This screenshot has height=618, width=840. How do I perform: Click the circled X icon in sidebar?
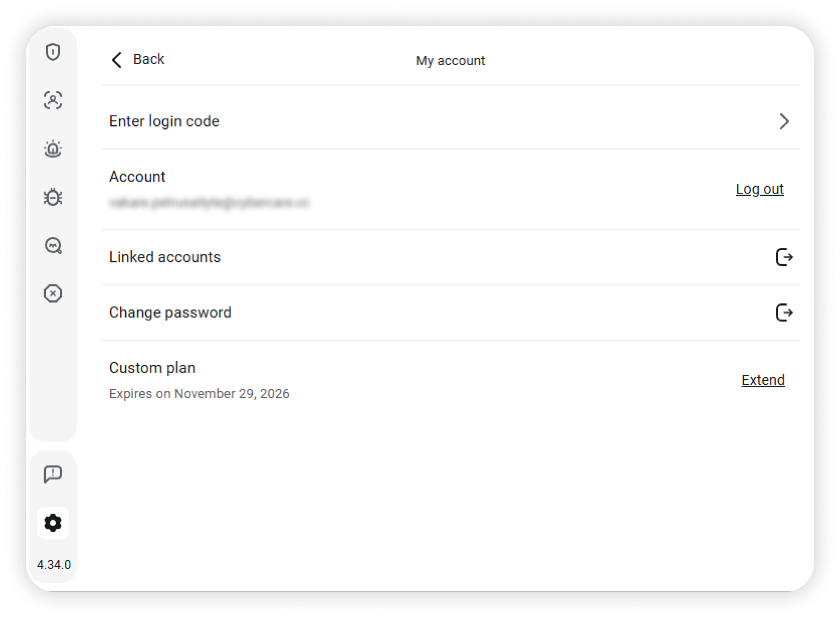pyautogui.click(x=53, y=293)
